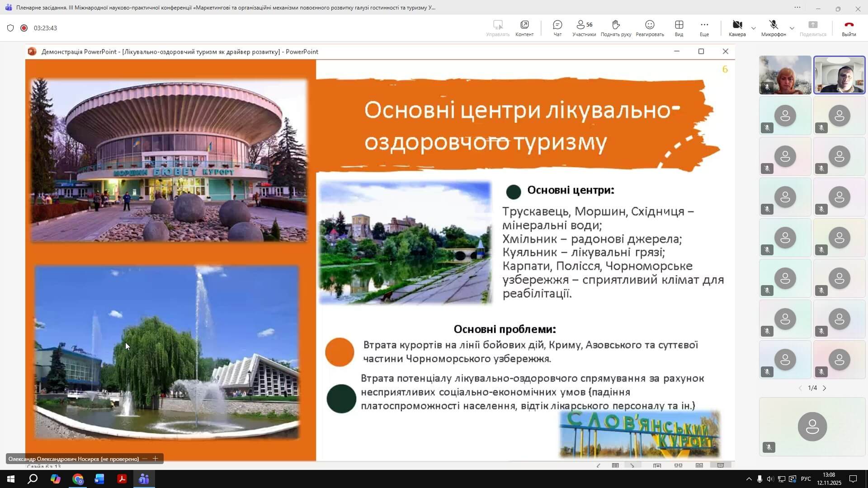Select the woman's video thumbnail
The width and height of the screenshot is (868, 488).
click(785, 75)
